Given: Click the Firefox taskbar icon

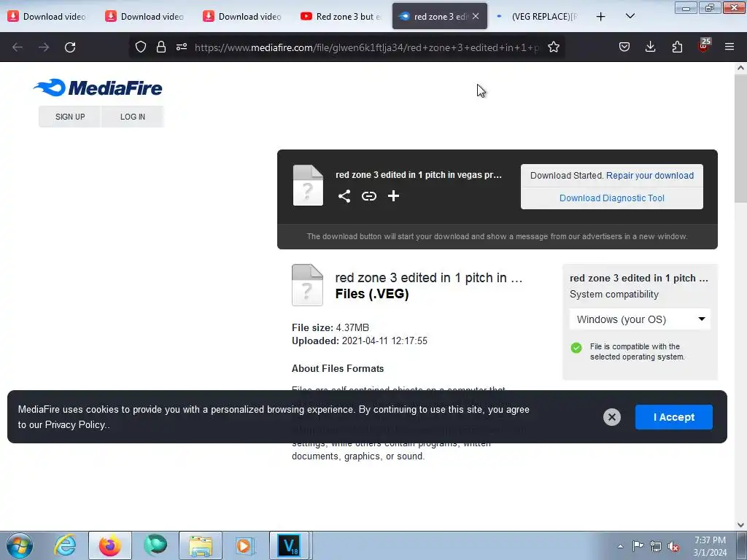Looking at the screenshot, I should (x=110, y=545).
